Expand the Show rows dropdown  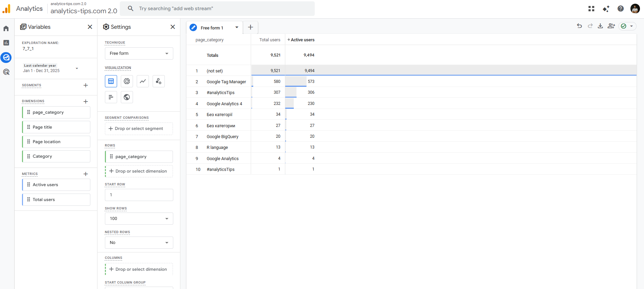(x=139, y=219)
